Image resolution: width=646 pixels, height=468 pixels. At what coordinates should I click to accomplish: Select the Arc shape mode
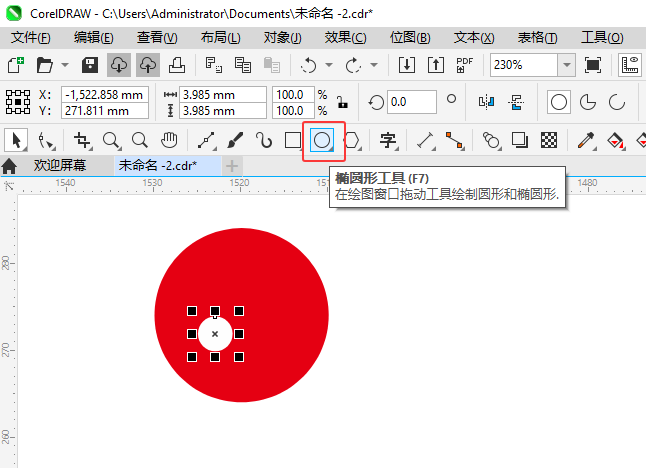[x=617, y=102]
